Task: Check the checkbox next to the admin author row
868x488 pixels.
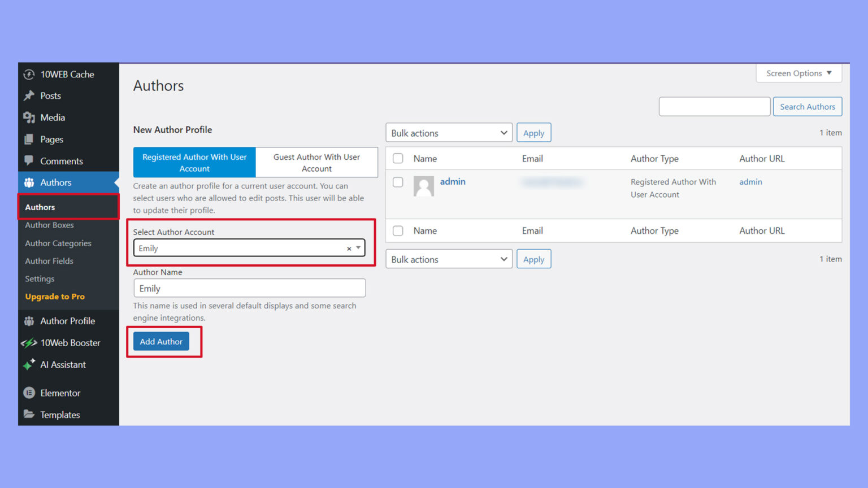Action: (x=398, y=182)
